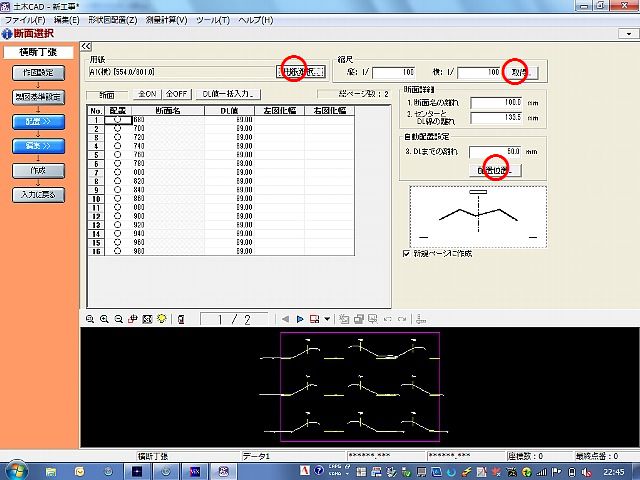Click the page document icon beside 1 / 2
The image size is (640, 480).
181,319
